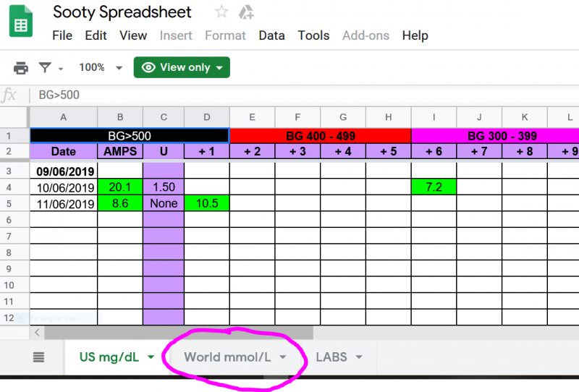579x392 pixels.
Task: Select the green cell with value 20.1
Action: point(120,187)
